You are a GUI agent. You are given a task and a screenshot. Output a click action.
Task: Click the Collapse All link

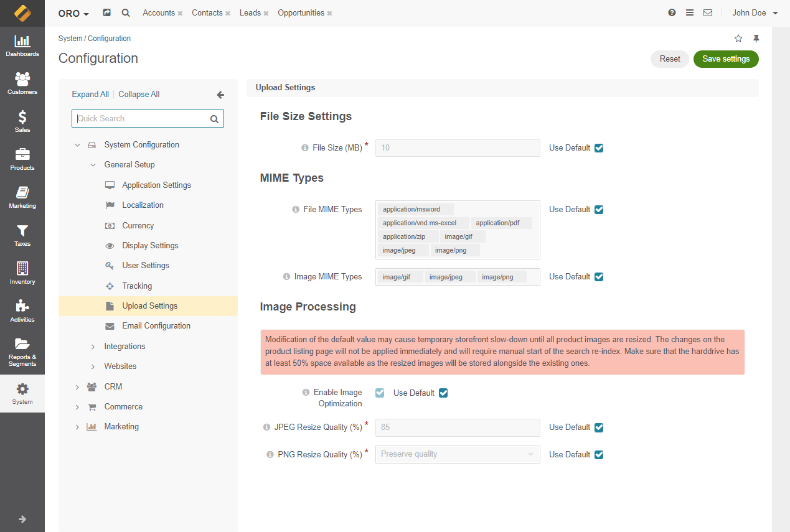(139, 95)
